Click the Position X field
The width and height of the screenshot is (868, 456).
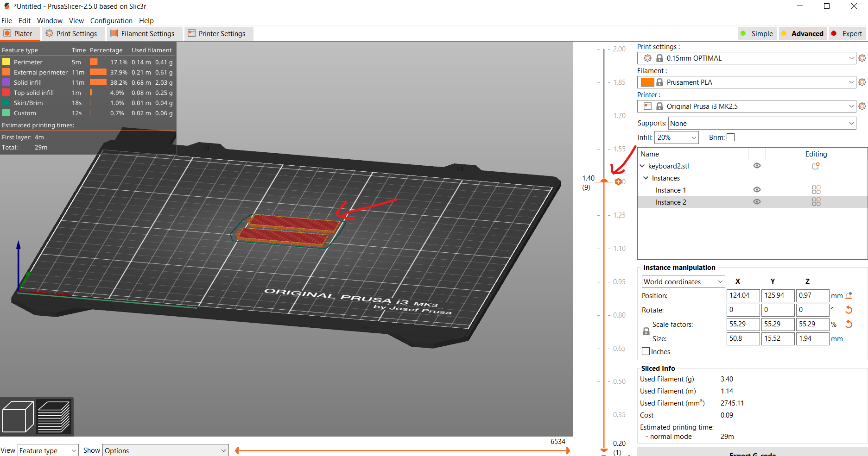point(743,295)
